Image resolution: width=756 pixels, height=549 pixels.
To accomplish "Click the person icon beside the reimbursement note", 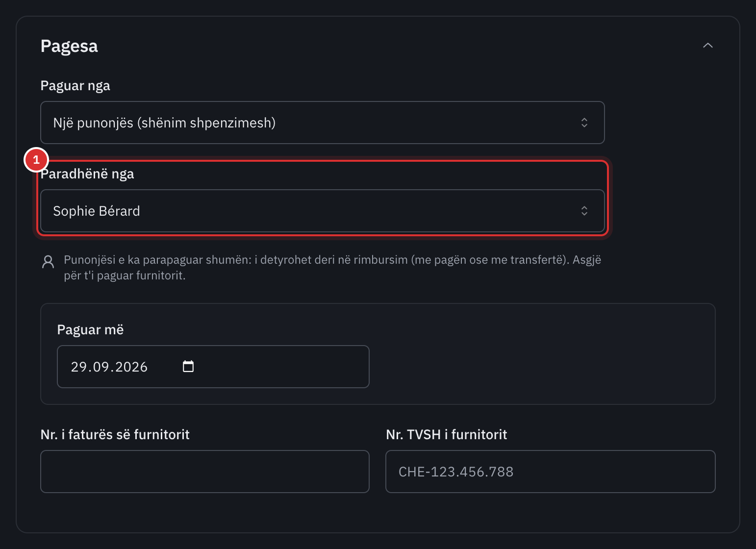I will [x=48, y=262].
